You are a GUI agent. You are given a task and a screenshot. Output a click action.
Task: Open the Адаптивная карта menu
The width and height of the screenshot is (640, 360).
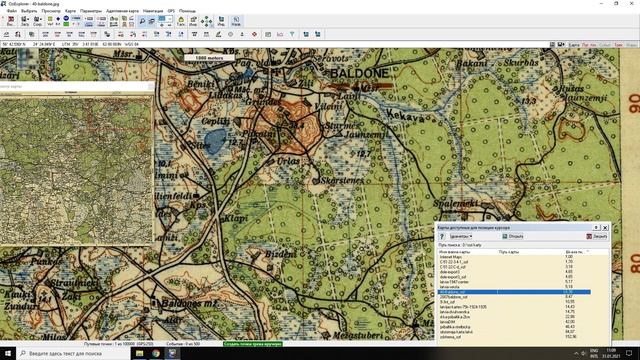122,11
